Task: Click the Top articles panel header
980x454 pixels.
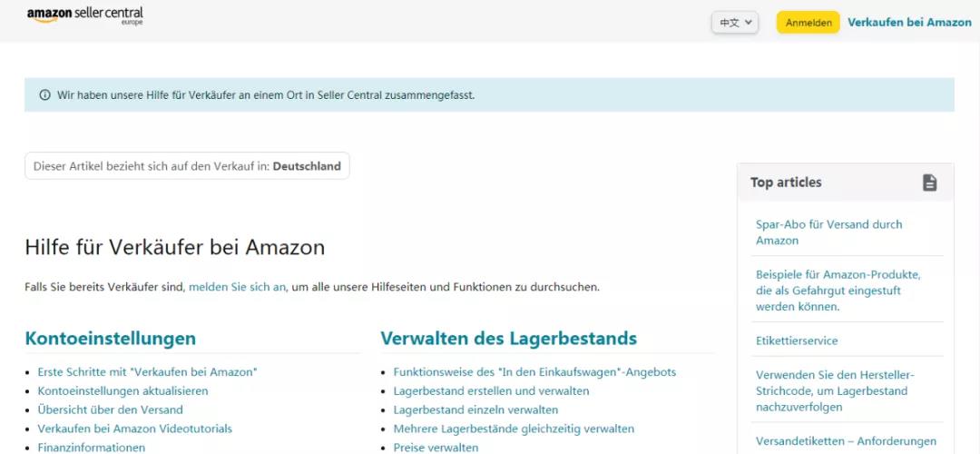Action: pos(846,183)
